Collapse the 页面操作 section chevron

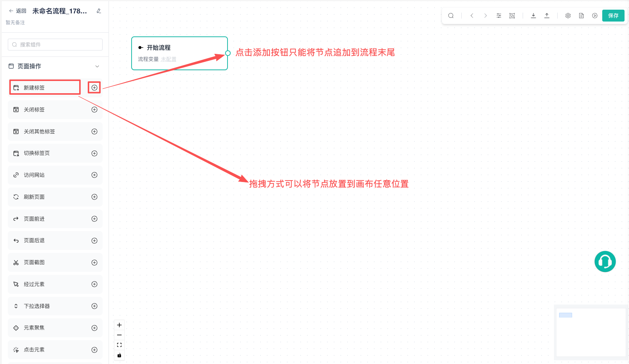(x=97, y=66)
